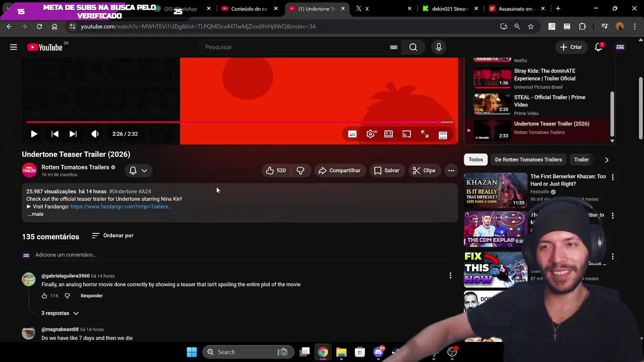The width and height of the screenshot is (644, 362).
Task: Open the Rotten Tomatoes Trailers channel name link
Action: [75, 167]
